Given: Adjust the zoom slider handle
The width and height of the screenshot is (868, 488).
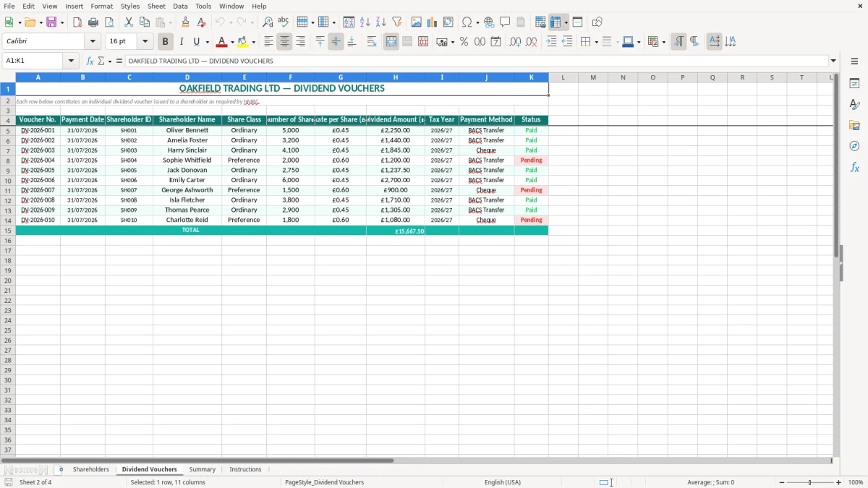Looking at the screenshot, I should tap(810, 482).
